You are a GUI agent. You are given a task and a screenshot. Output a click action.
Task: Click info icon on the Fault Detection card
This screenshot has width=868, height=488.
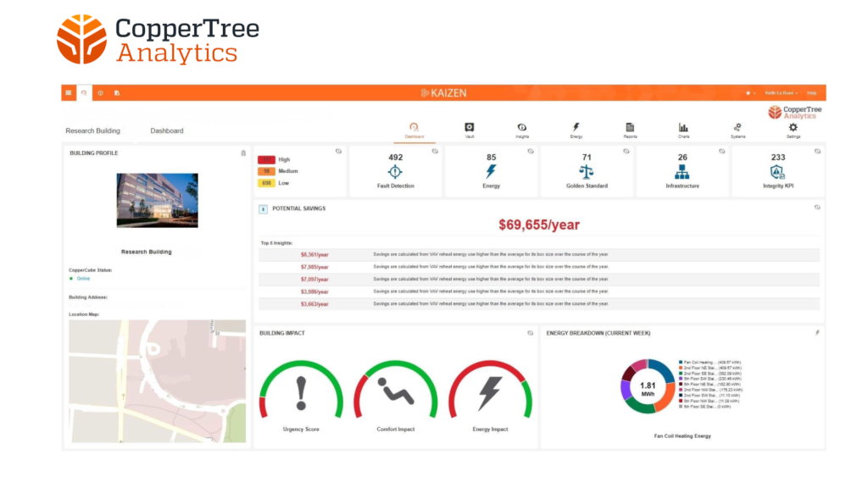435,151
